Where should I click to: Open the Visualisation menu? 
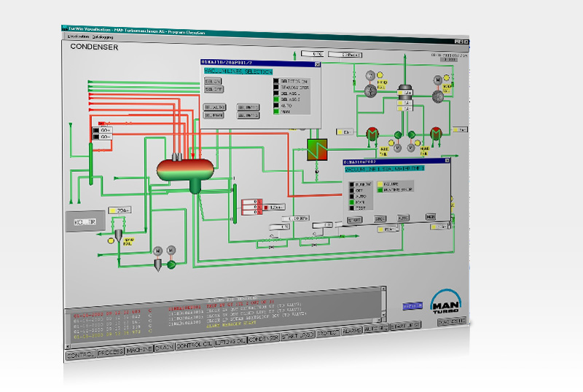click(x=79, y=36)
